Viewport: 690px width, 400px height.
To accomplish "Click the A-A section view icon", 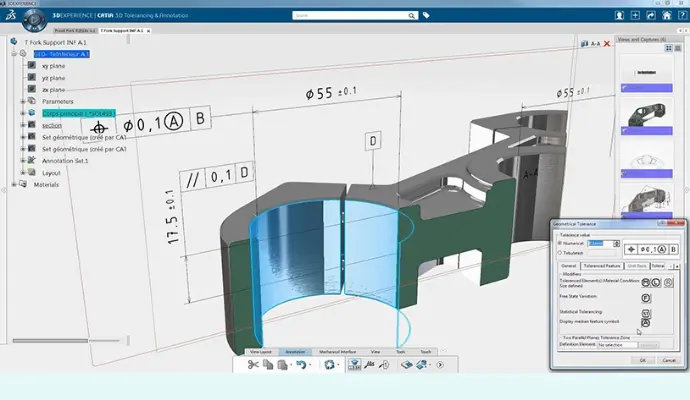I will click(584, 44).
